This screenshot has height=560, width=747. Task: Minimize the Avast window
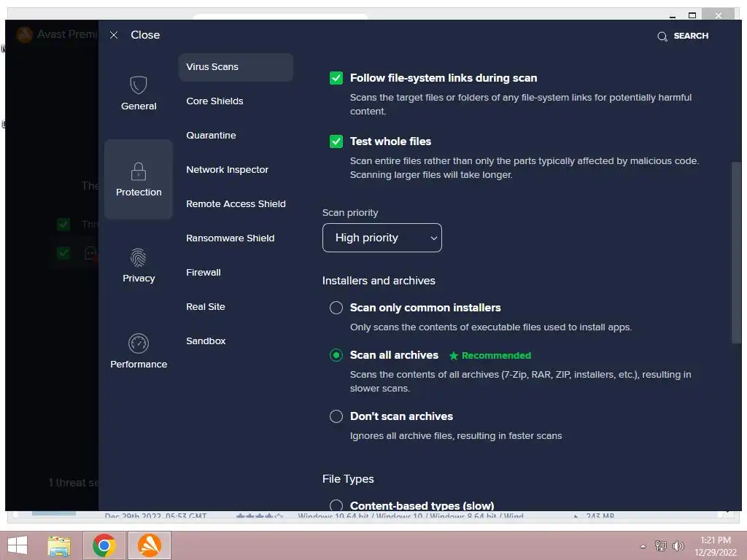(x=672, y=16)
